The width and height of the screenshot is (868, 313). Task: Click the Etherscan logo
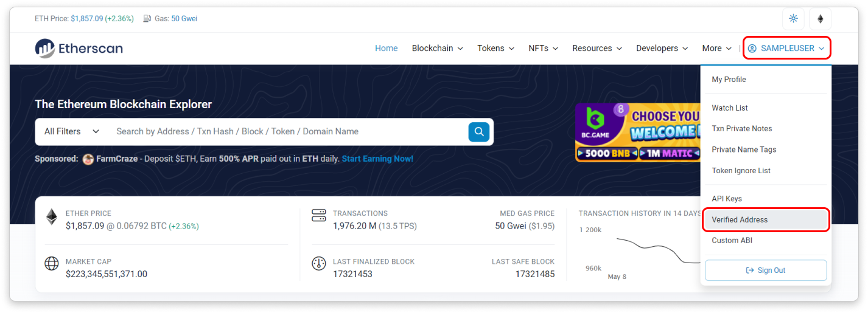click(x=79, y=49)
